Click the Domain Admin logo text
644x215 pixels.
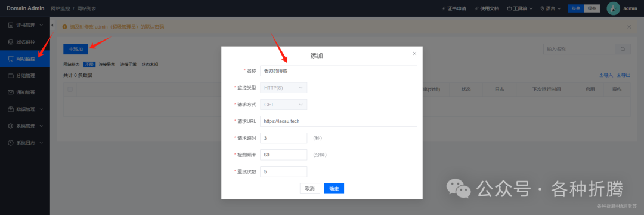click(x=25, y=8)
